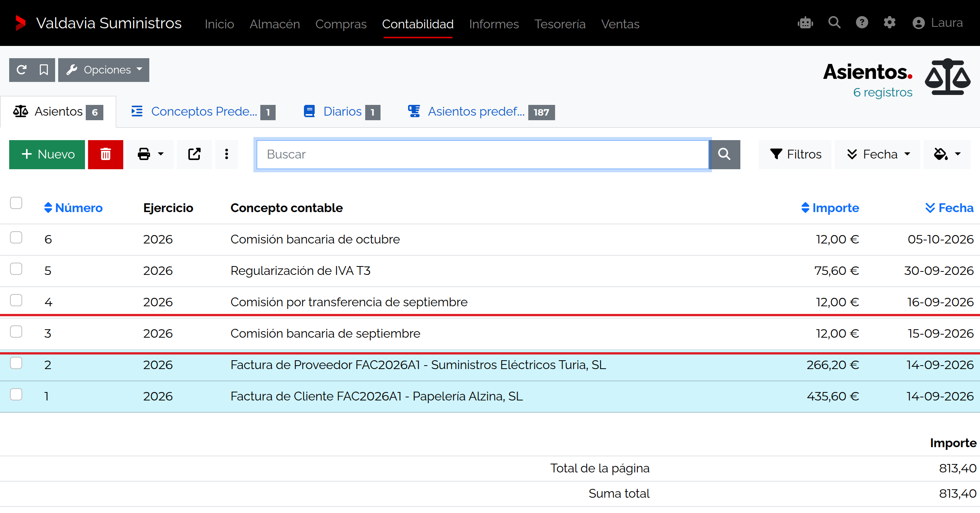Sort by the Número column header
The height and width of the screenshot is (513, 980).
(73, 208)
